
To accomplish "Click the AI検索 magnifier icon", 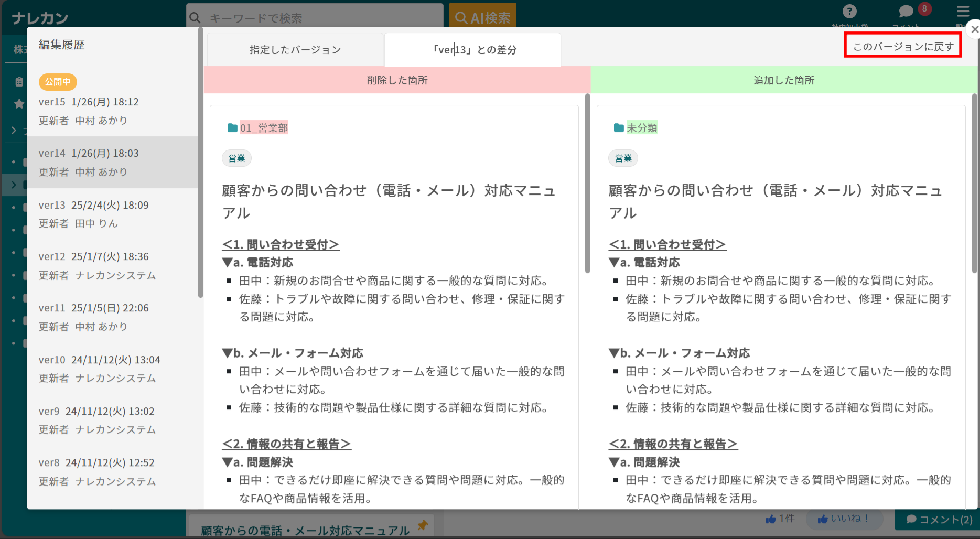I will (461, 18).
